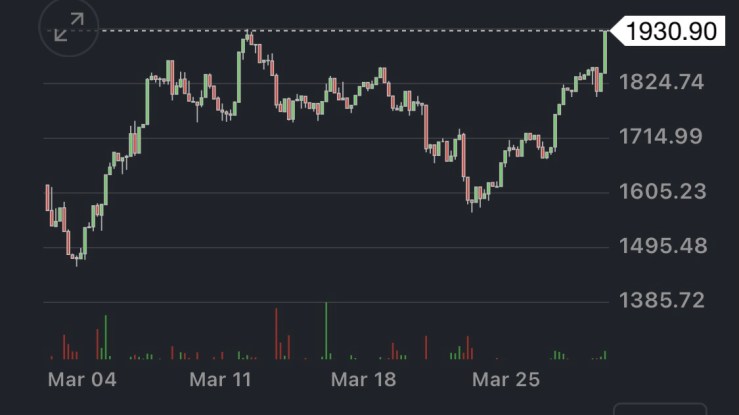Screen dimensions: 739x415
Task: Select the Mar 18 date label
Action: point(364,380)
